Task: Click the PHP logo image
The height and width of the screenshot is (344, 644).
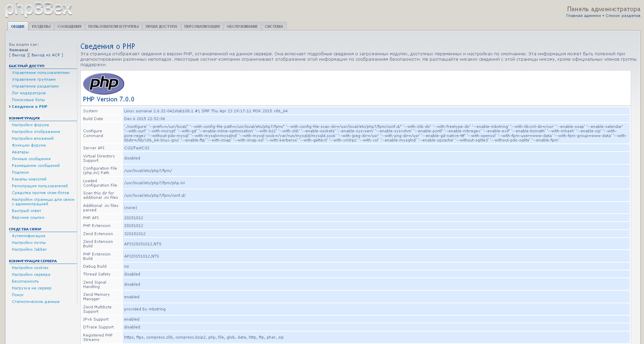Action: pyautogui.click(x=103, y=83)
